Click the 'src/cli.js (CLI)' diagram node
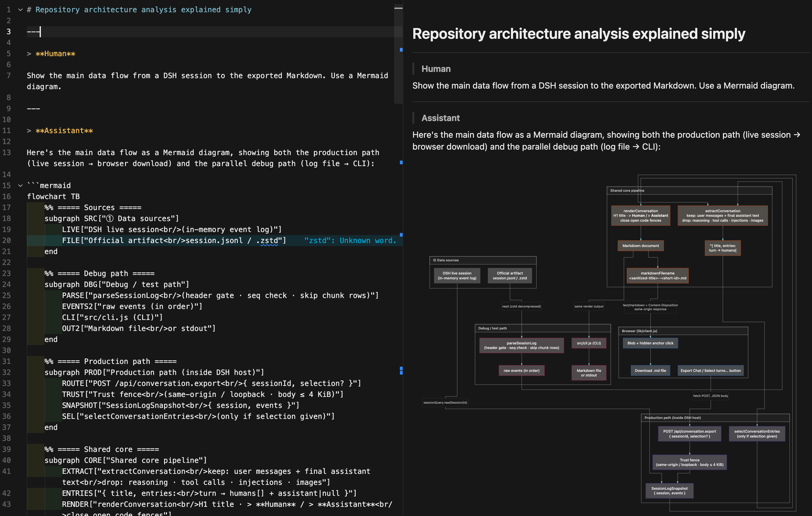The height and width of the screenshot is (516, 812). click(589, 343)
